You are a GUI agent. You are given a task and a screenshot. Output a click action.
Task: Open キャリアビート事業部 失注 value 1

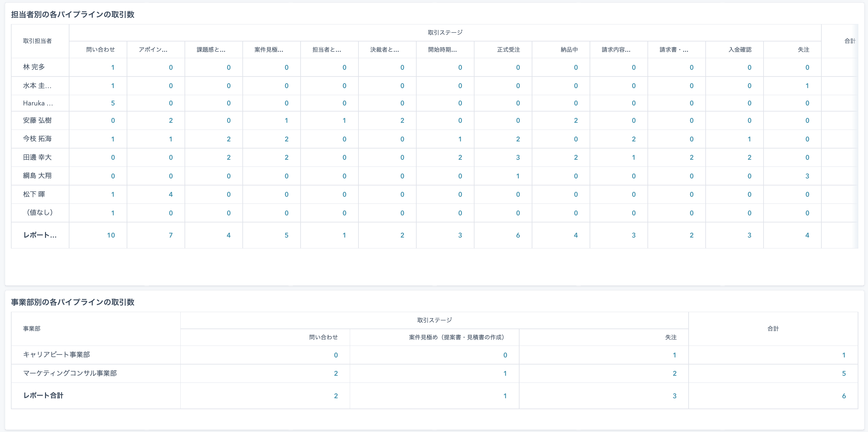[674, 355]
